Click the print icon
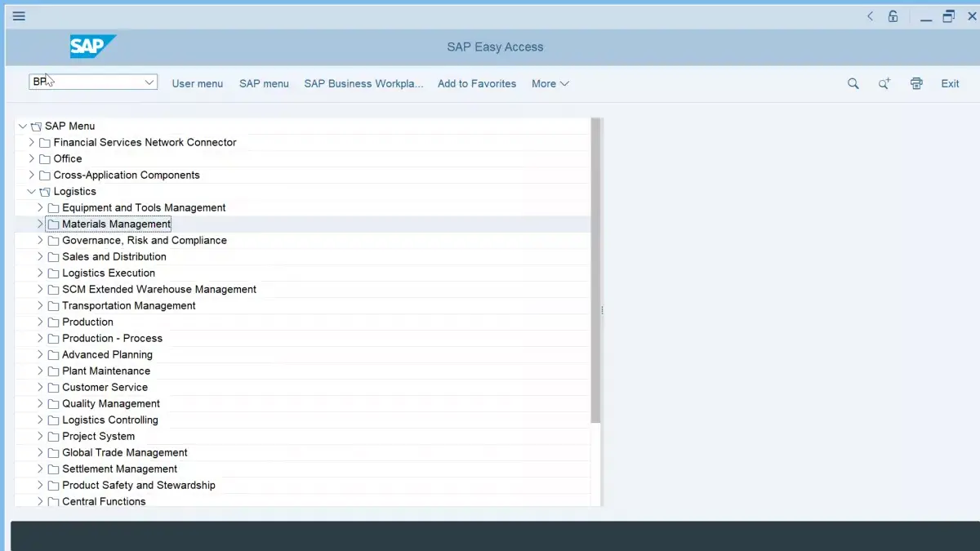Screen dimensions: 980x551 [916, 83]
